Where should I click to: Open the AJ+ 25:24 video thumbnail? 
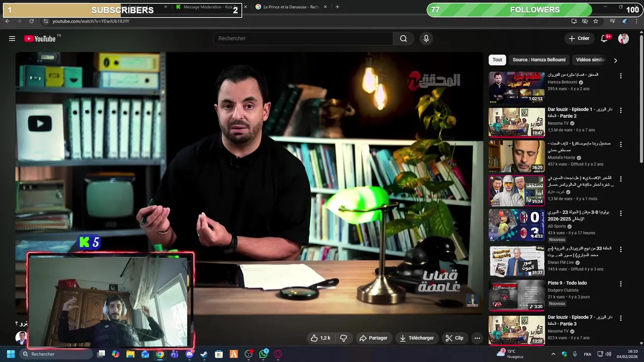coord(517,191)
